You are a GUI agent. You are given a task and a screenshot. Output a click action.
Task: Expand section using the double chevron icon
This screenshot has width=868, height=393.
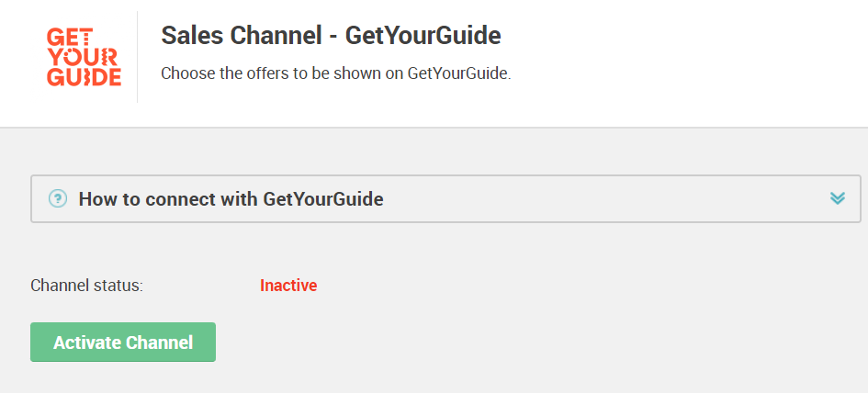tap(838, 198)
